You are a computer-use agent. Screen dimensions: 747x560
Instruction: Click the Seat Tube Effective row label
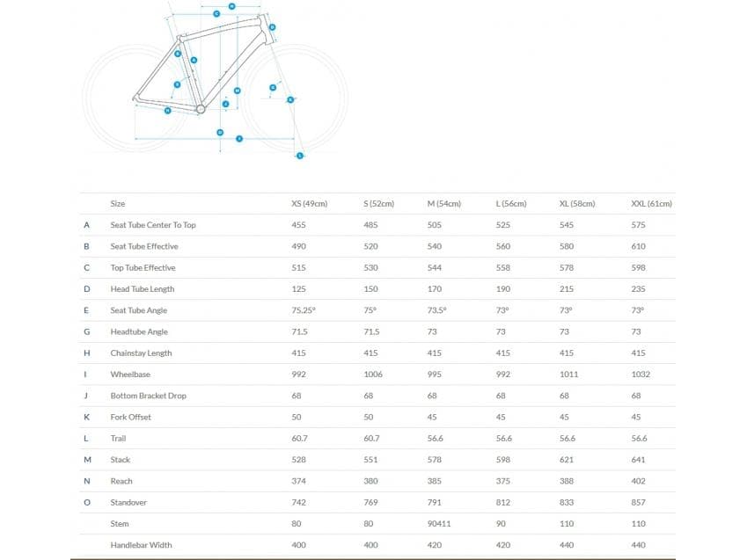click(144, 246)
